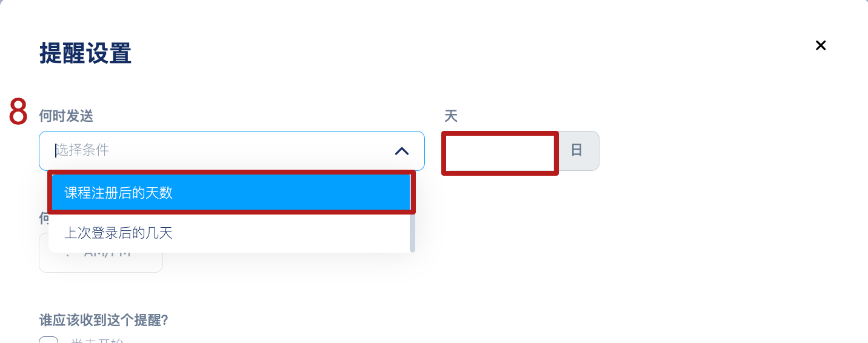The width and height of the screenshot is (868, 343).
Task: Click the 谁应该收到这个提醒? heading
Action: tap(104, 321)
